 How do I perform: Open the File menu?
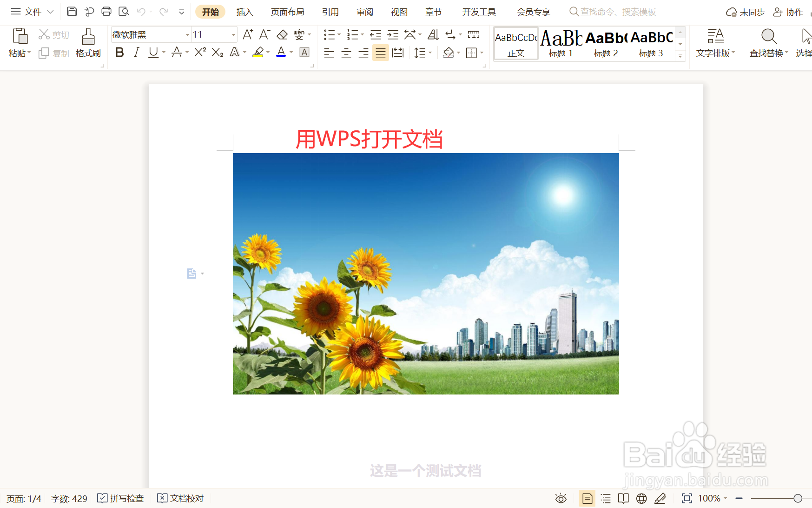32,12
